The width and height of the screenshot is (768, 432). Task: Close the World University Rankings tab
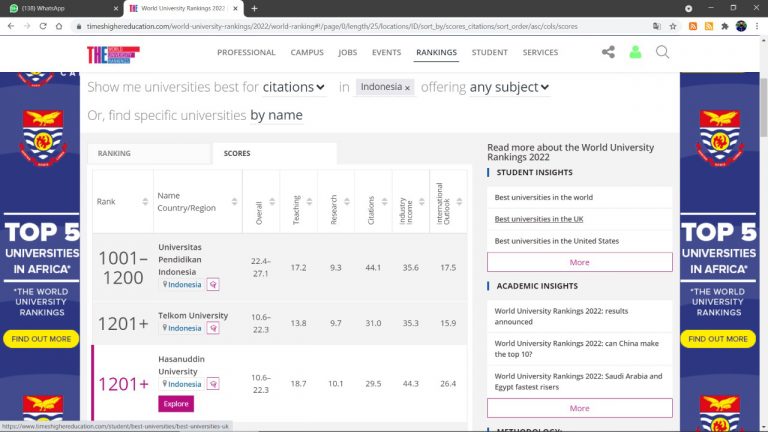click(235, 8)
